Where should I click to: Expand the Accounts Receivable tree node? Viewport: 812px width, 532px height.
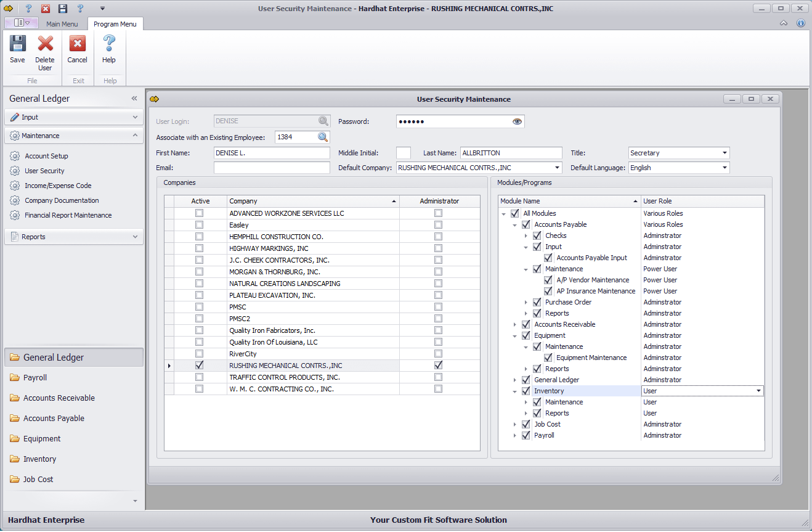click(515, 324)
